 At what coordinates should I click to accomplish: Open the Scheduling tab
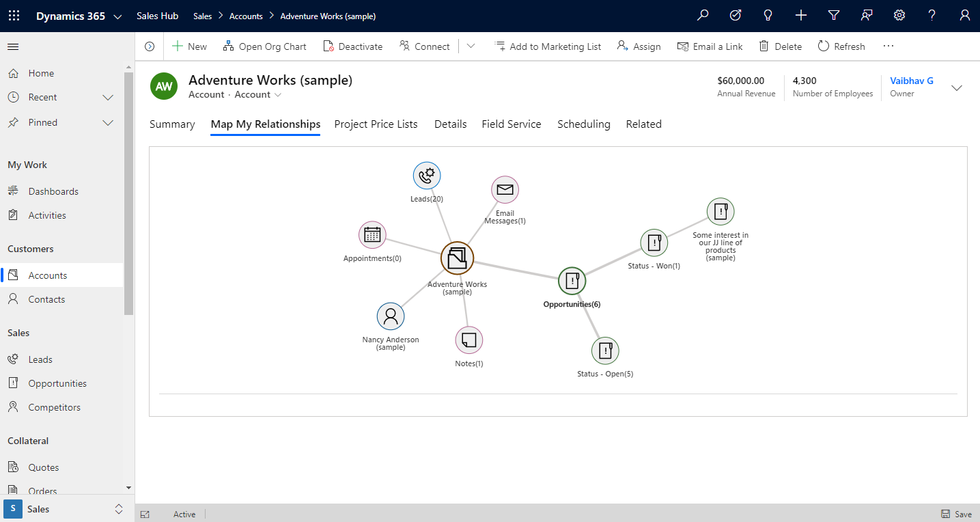pyautogui.click(x=584, y=124)
